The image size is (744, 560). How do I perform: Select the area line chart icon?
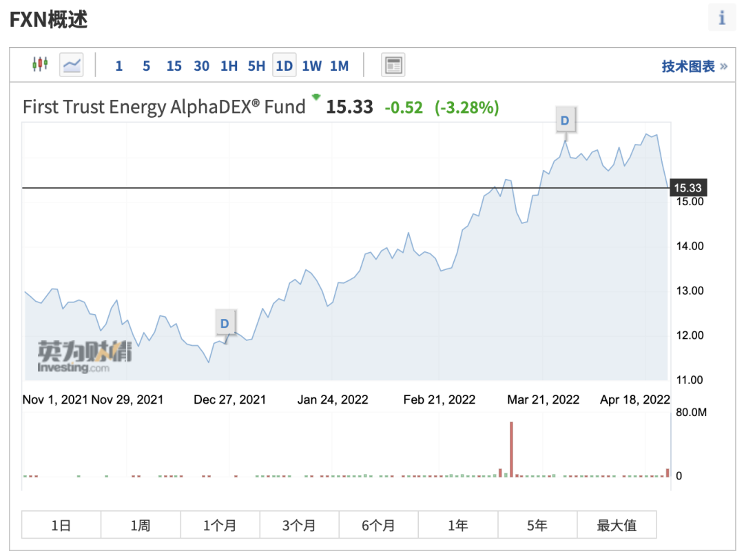pos(72,65)
